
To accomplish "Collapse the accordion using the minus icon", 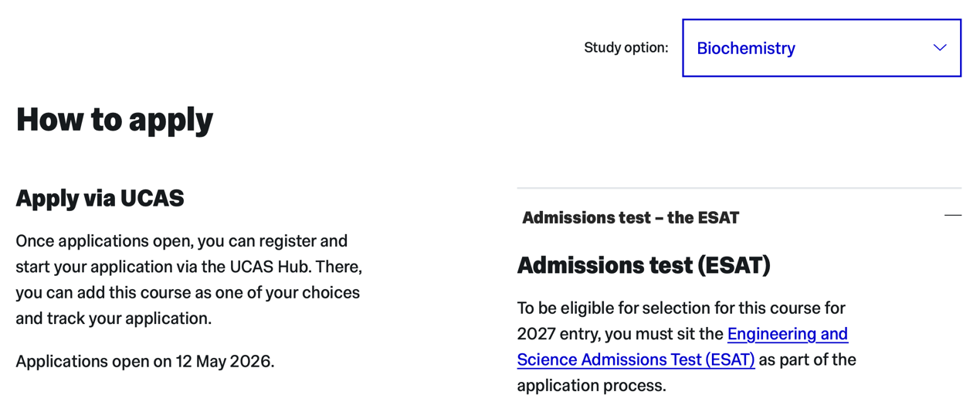I will (952, 216).
